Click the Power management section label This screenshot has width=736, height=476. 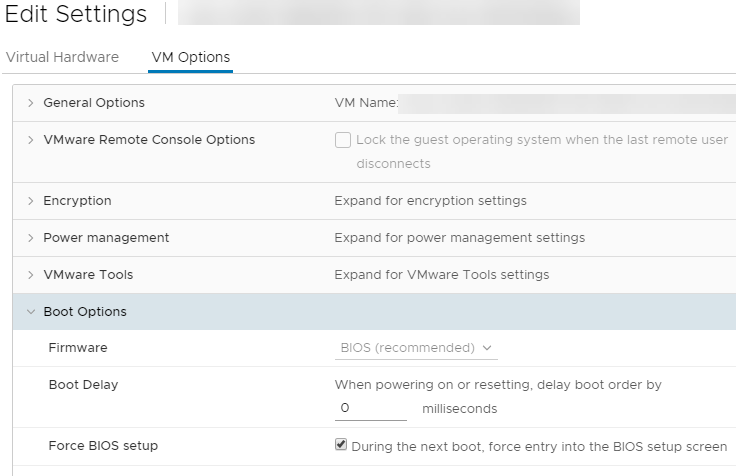point(106,238)
